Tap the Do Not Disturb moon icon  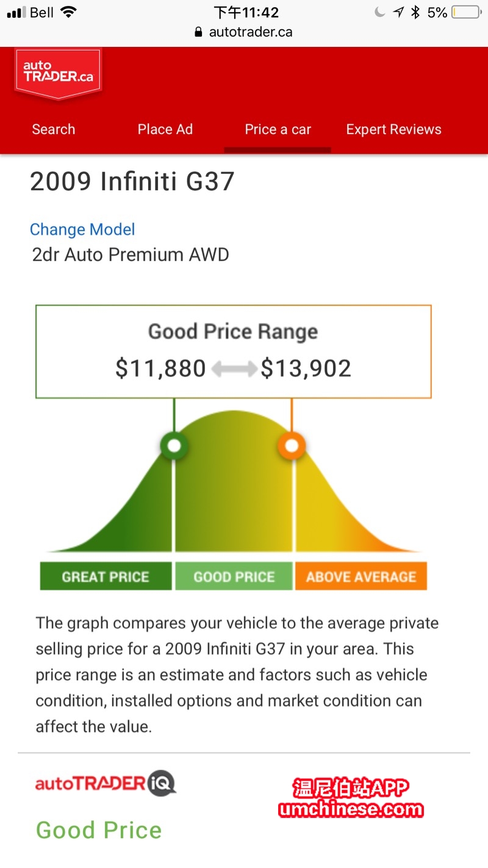coord(379,12)
